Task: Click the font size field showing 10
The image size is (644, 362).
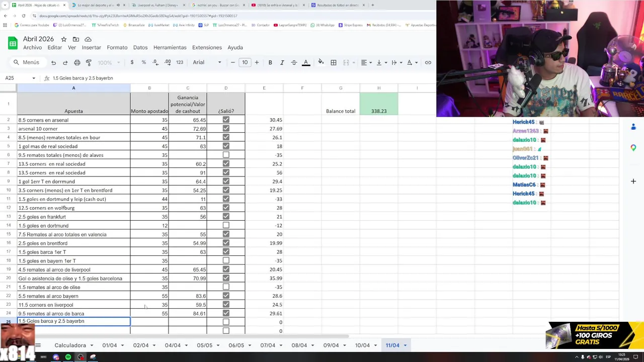Action: 245,62
